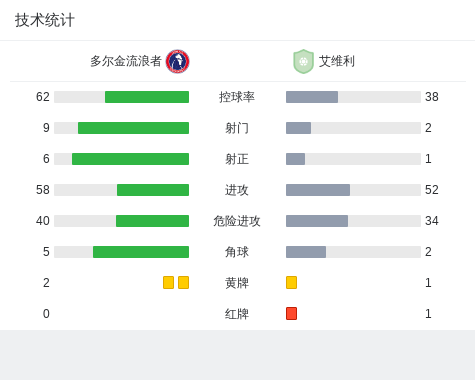Click 艾维利's yellow card icon

[x=291, y=283]
